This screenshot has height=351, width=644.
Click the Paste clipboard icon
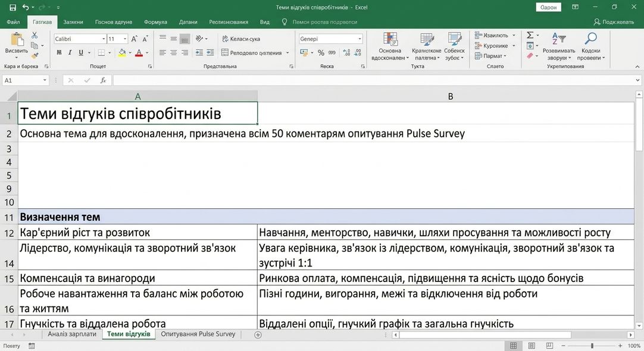17,39
